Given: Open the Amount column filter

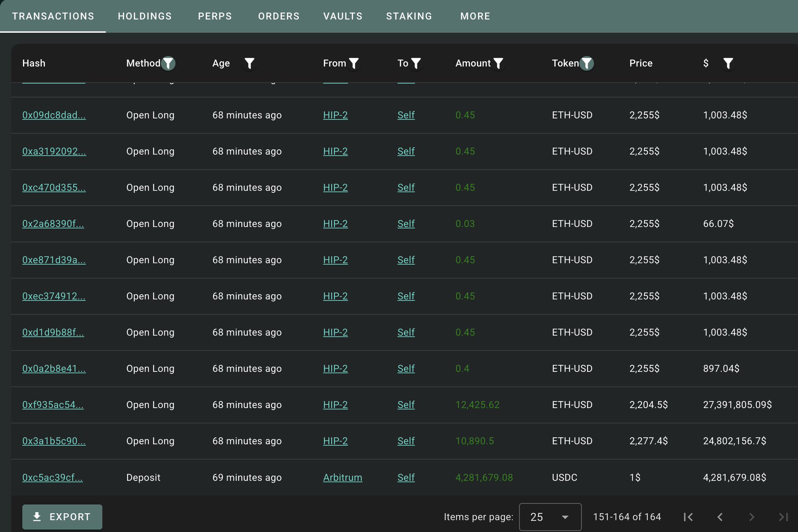Looking at the screenshot, I should [498, 63].
